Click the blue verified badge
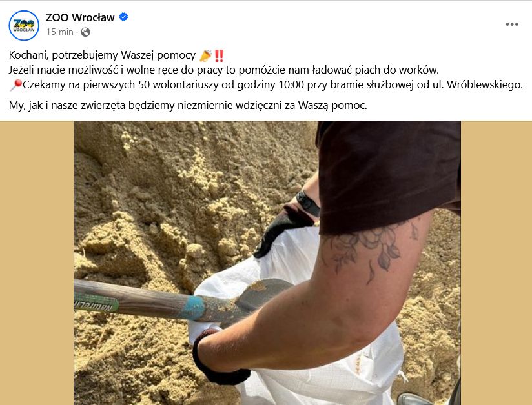This screenshot has width=532, height=405. [123, 17]
